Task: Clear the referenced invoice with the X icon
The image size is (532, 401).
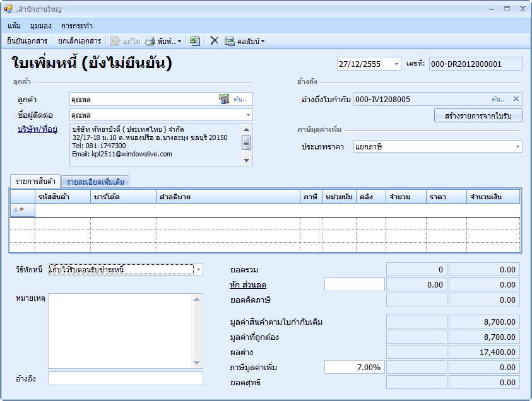Action: click(x=516, y=99)
